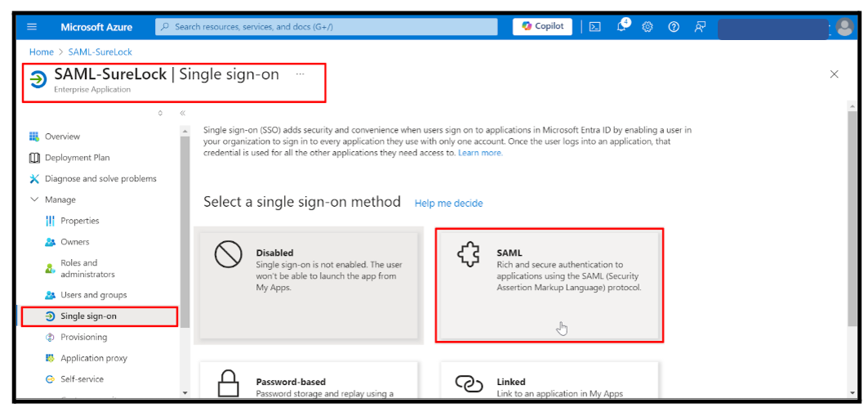Click the Diagnose wrench icon
The height and width of the screenshot is (412, 868).
pyautogui.click(x=34, y=178)
